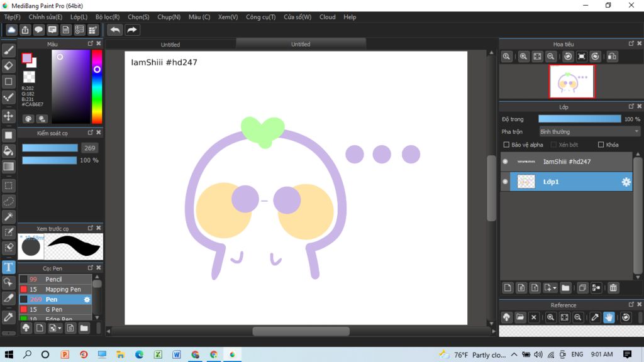Hide the Lớp1 layer
This screenshot has width=644, height=362.
pyautogui.click(x=505, y=182)
